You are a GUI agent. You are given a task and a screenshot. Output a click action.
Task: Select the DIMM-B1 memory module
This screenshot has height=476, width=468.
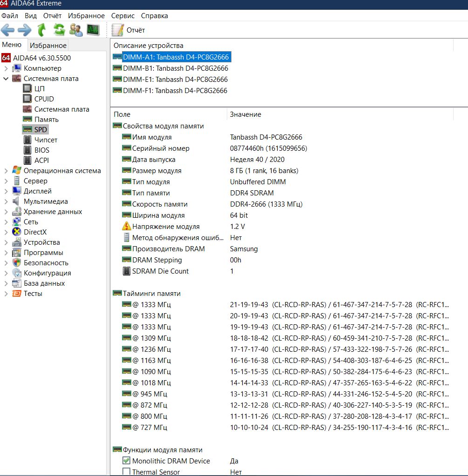click(x=176, y=68)
